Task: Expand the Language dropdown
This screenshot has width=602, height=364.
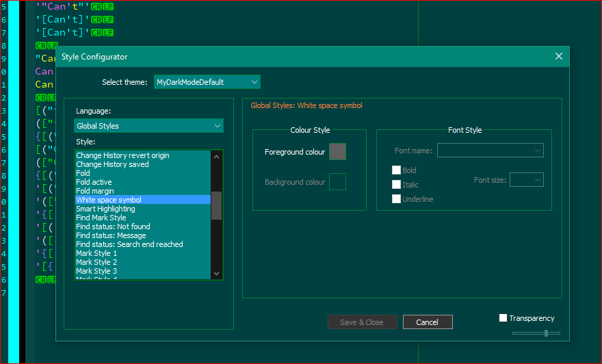Action: pyautogui.click(x=148, y=126)
